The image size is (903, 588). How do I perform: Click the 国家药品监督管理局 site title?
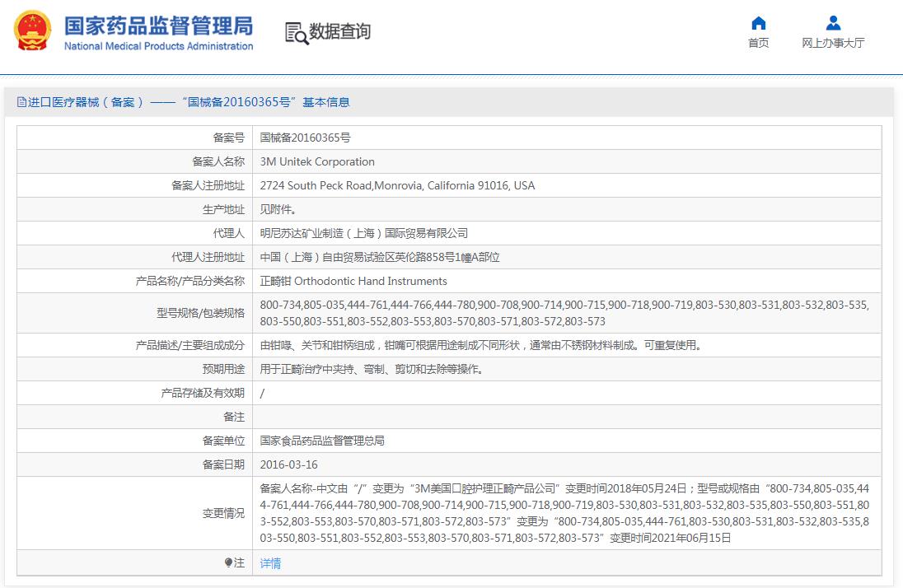(x=158, y=26)
